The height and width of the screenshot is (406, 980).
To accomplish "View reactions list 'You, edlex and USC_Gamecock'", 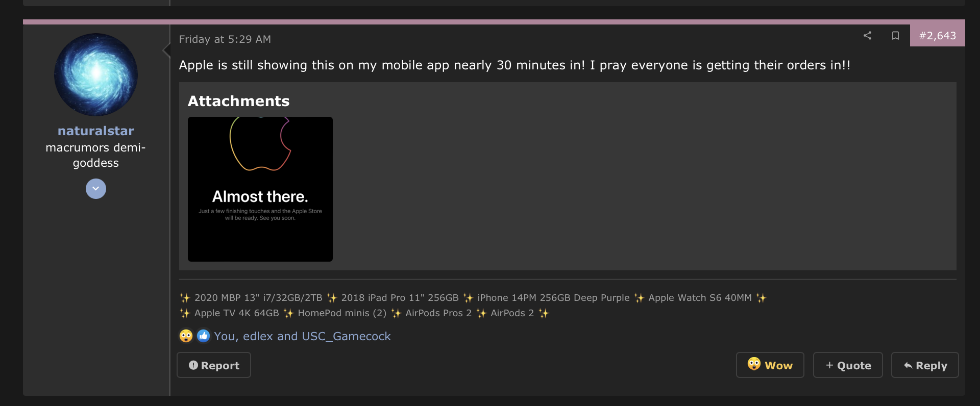I will pos(302,336).
